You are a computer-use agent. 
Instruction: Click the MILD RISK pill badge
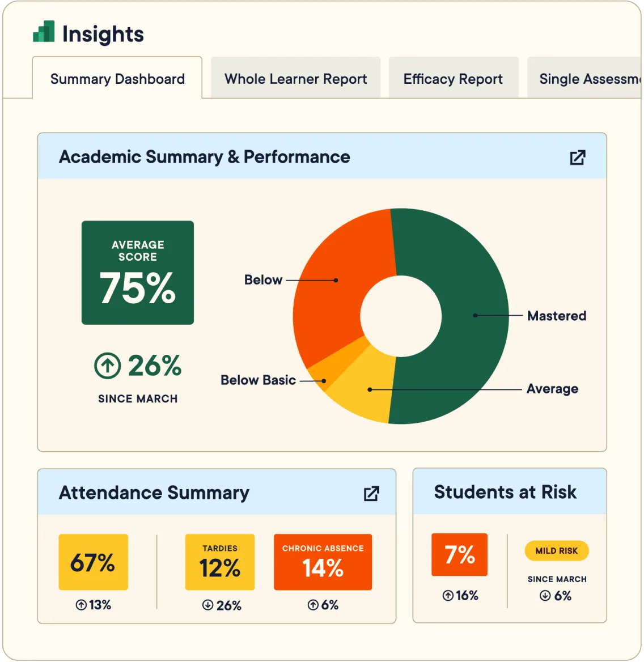coord(556,550)
